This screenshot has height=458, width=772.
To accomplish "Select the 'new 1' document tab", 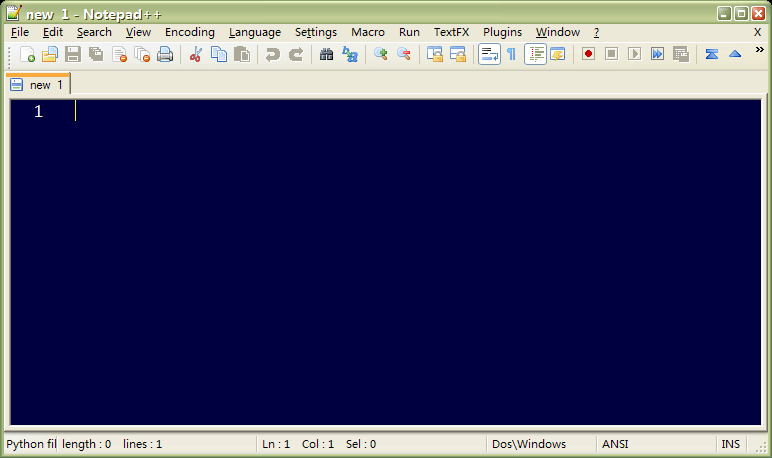I will [38, 84].
